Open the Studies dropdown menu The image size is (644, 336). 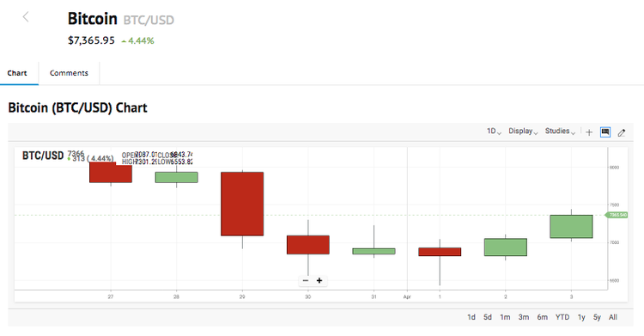pyautogui.click(x=560, y=131)
